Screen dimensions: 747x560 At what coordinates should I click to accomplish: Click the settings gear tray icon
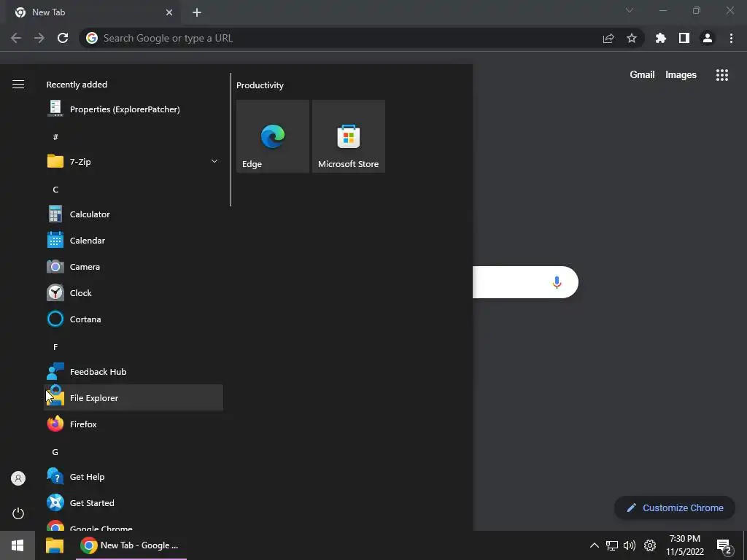[x=650, y=545]
